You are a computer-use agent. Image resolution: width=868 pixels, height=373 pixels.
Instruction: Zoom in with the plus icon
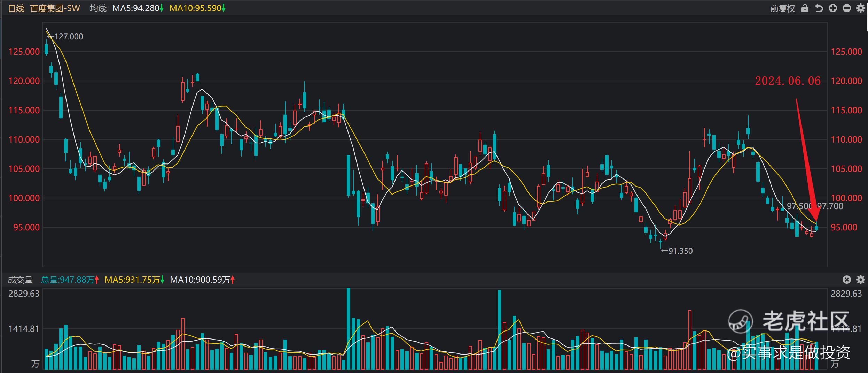point(832,8)
